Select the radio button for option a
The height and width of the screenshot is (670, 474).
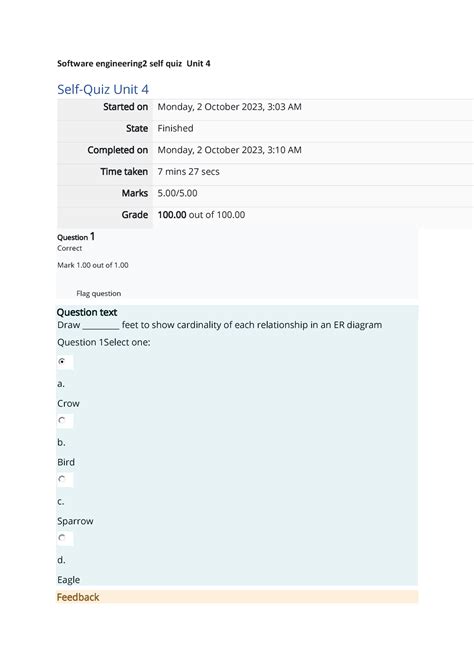62,361
